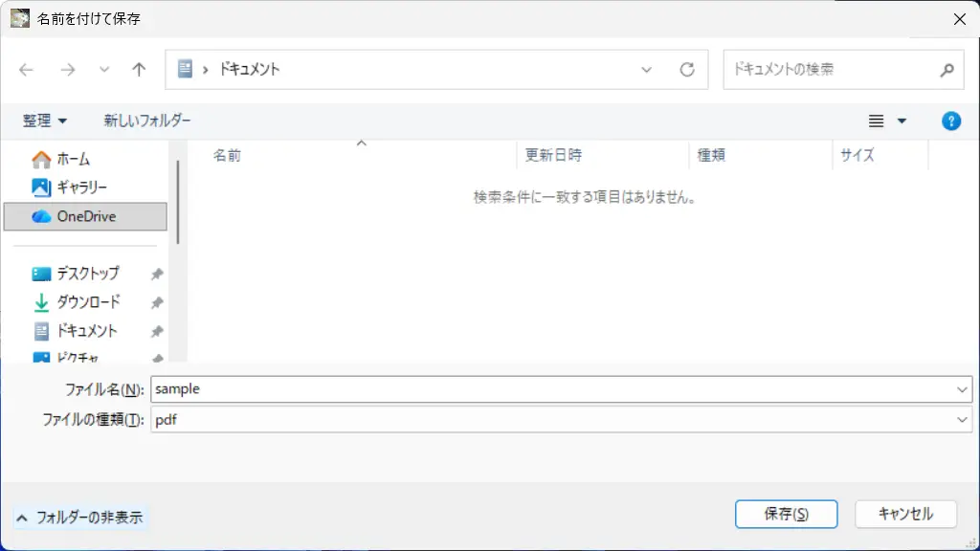Go up one folder level
This screenshot has width=980, height=551.
coord(139,70)
